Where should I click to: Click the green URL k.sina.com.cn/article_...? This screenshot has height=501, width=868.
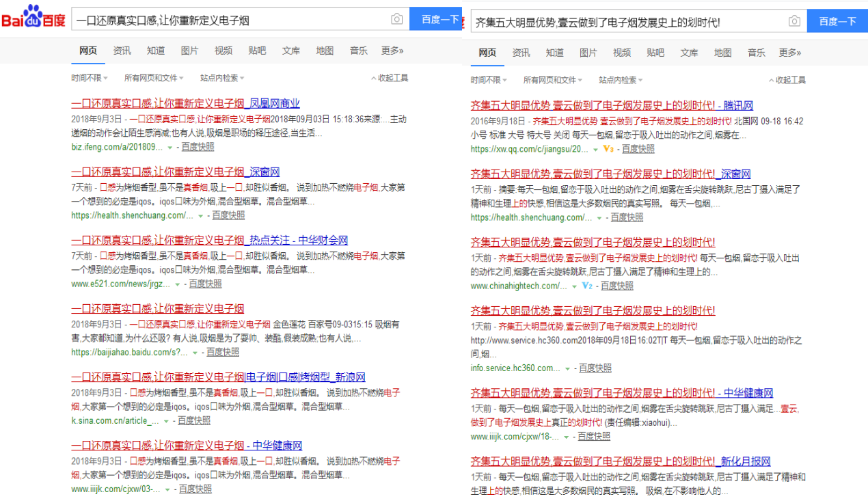(x=115, y=421)
